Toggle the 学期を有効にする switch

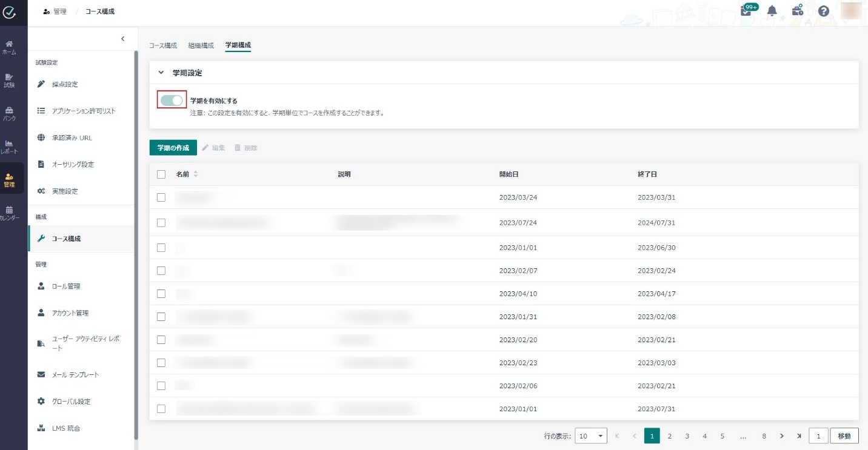point(172,101)
